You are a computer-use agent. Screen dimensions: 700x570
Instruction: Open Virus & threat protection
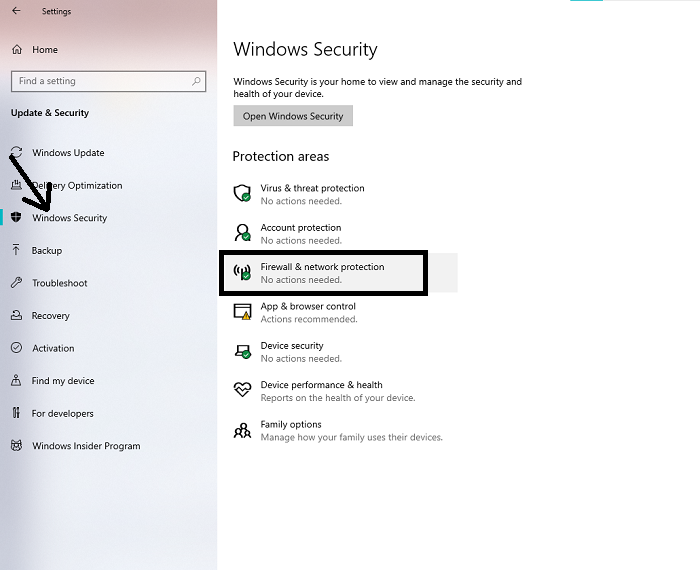[312, 188]
